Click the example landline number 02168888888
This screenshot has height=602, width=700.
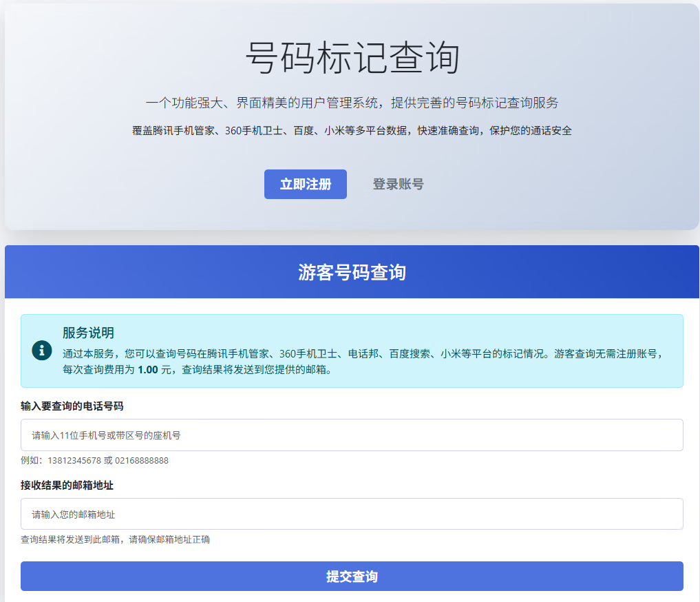pos(141,460)
